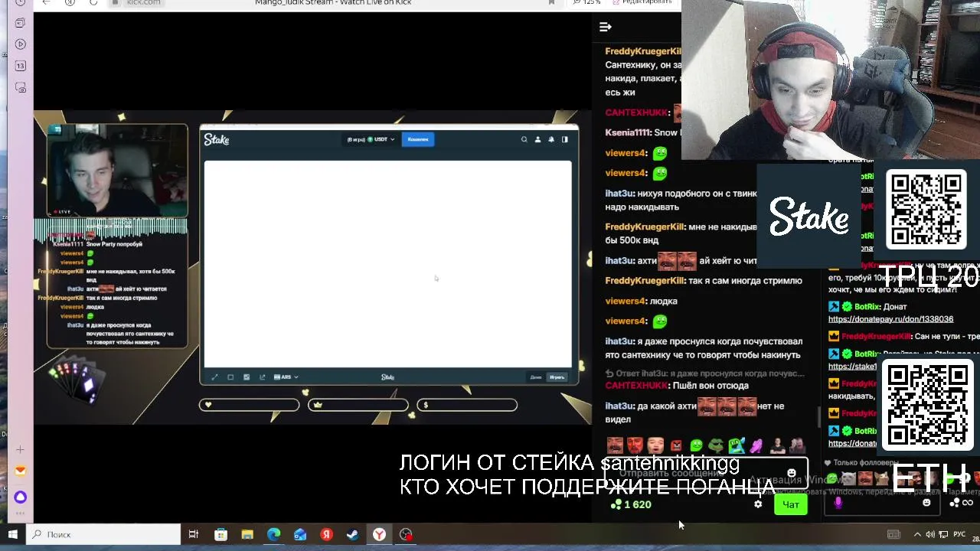Click the purple microphone icon in right chat

coord(838,503)
